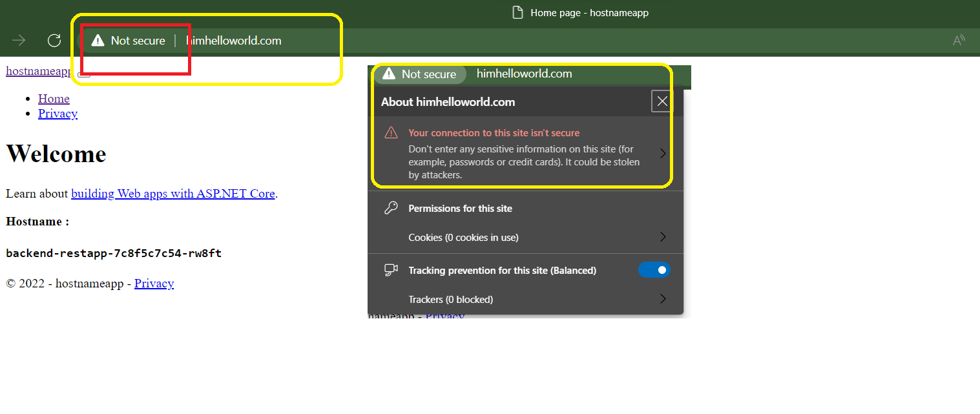Click the page refresh icon
Image resolution: width=980 pixels, height=414 pixels.
click(54, 40)
